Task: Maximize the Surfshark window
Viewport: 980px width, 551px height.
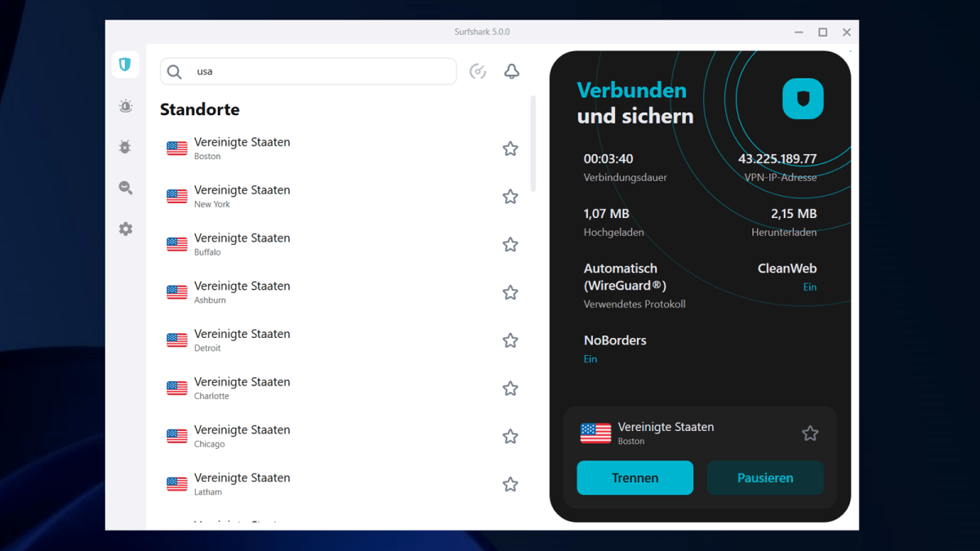Action: (823, 32)
